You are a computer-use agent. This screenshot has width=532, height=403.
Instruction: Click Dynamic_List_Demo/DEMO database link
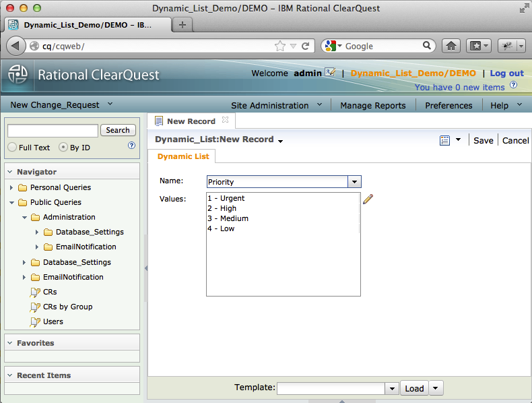413,73
